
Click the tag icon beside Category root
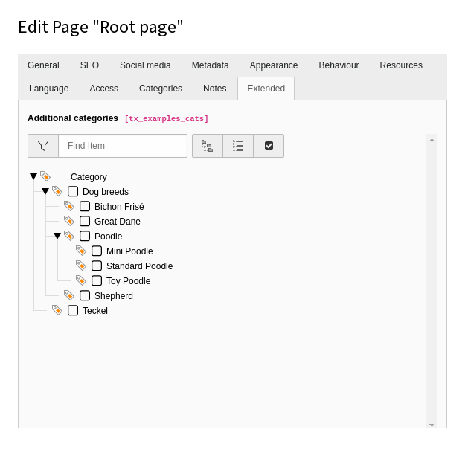(45, 176)
